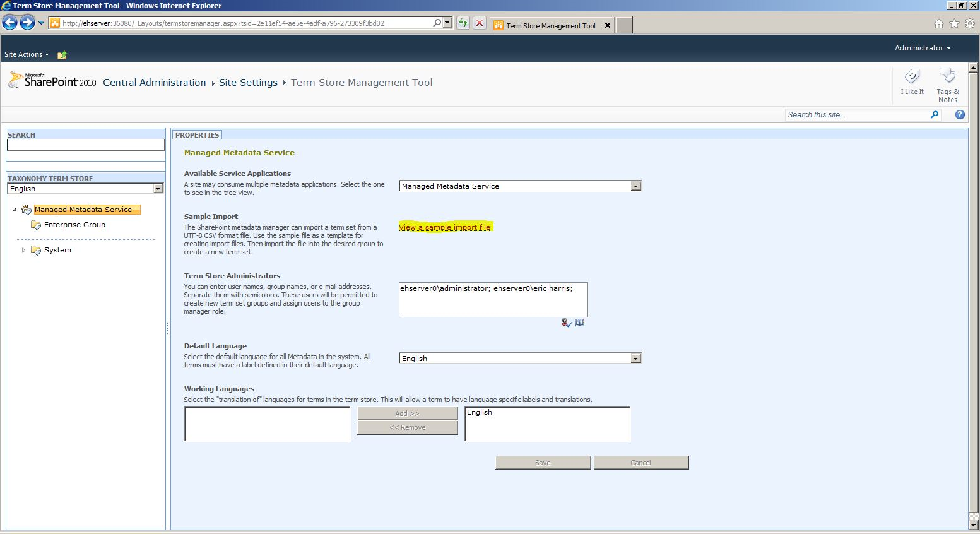Click the Browse address book icon

pyautogui.click(x=580, y=323)
